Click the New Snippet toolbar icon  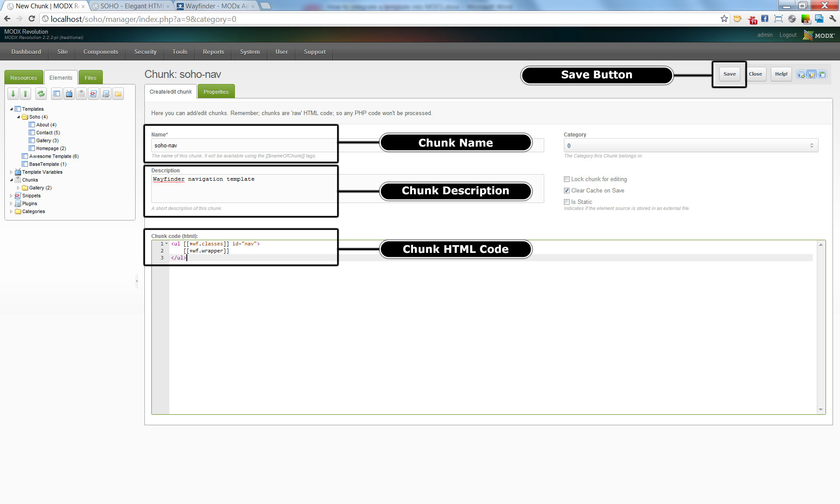coord(94,94)
